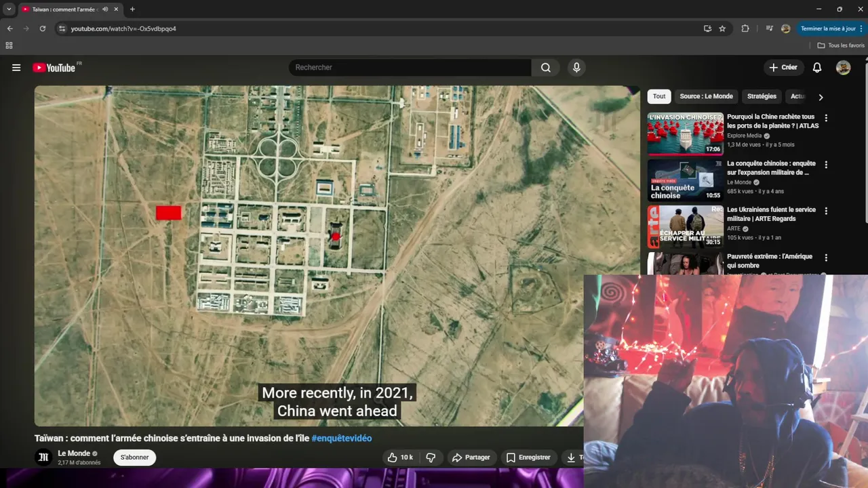Open the Le Monde channel name link
The width and height of the screenshot is (868, 488).
pyautogui.click(x=74, y=453)
